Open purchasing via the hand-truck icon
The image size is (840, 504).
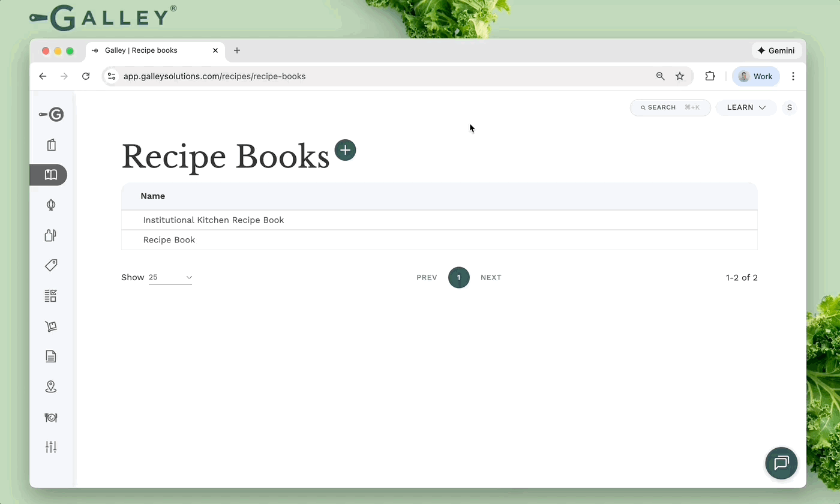(x=51, y=326)
